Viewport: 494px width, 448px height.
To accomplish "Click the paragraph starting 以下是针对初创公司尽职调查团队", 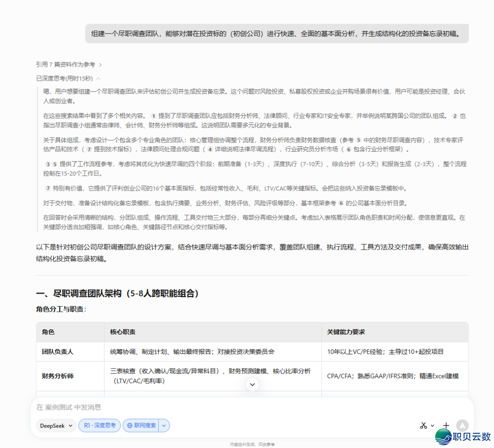I will (252, 253).
